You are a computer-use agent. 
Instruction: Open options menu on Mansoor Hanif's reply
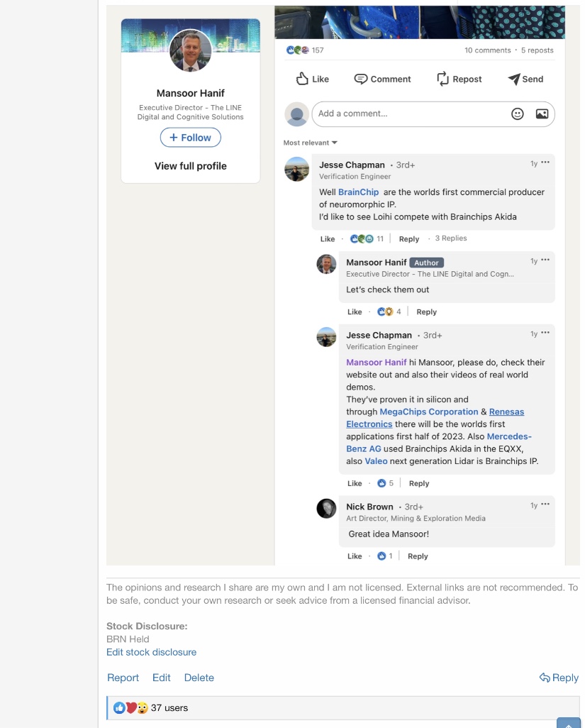click(x=545, y=261)
